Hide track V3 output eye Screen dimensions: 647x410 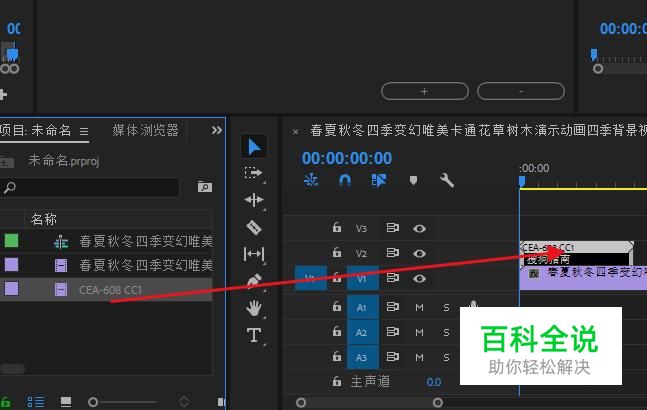click(419, 228)
